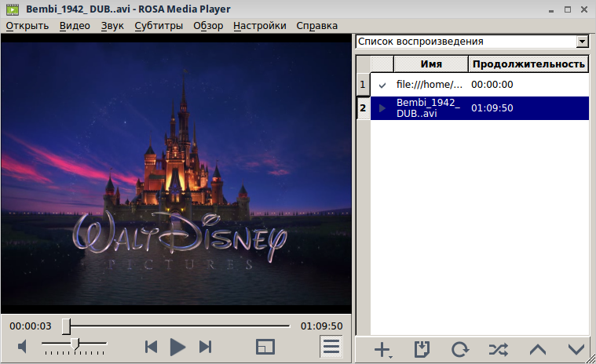
Task: Open the Субтитры menu
Action: [159, 26]
